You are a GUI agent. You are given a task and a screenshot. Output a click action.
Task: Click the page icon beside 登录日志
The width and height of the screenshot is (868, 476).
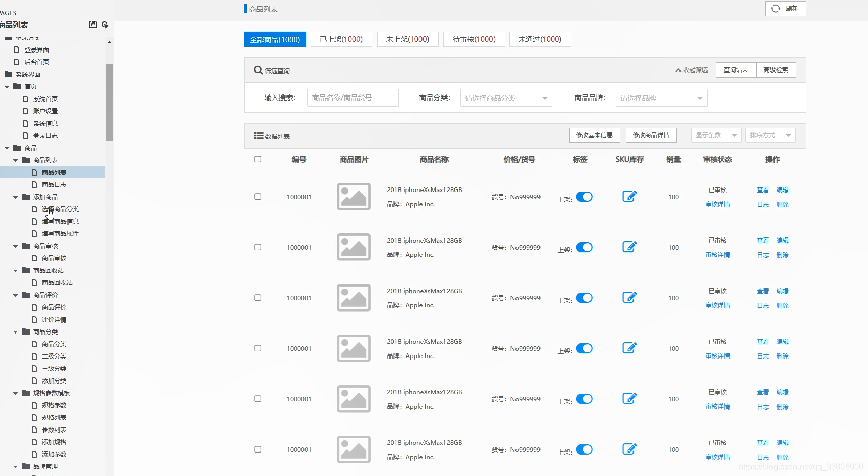(26, 135)
